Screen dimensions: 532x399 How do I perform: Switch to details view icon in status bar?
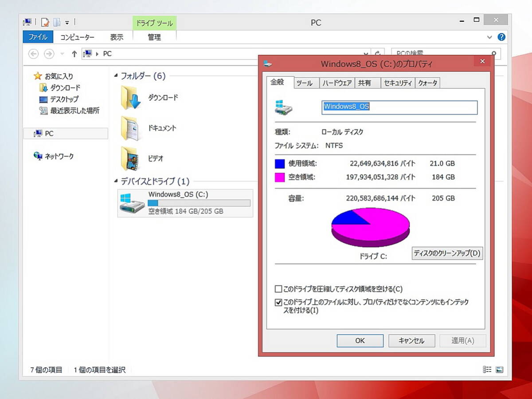pos(487,369)
